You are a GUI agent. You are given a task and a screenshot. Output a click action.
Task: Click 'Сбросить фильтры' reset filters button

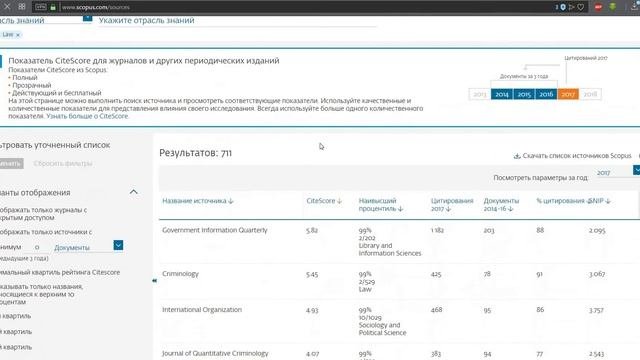[x=63, y=164]
